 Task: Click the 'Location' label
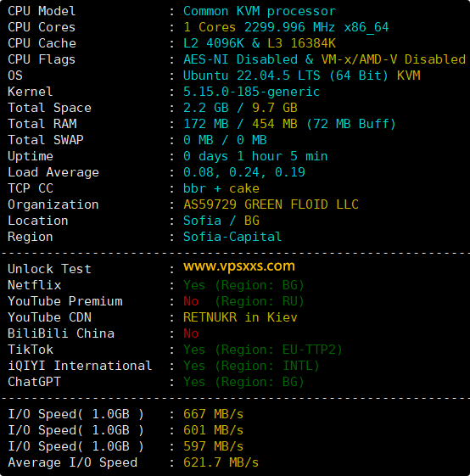[x=38, y=221]
